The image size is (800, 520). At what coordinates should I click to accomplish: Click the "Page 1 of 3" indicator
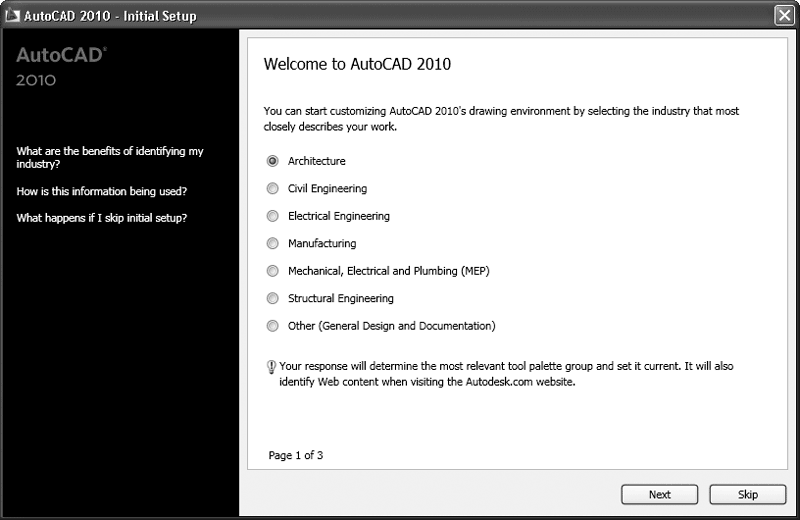coord(296,456)
